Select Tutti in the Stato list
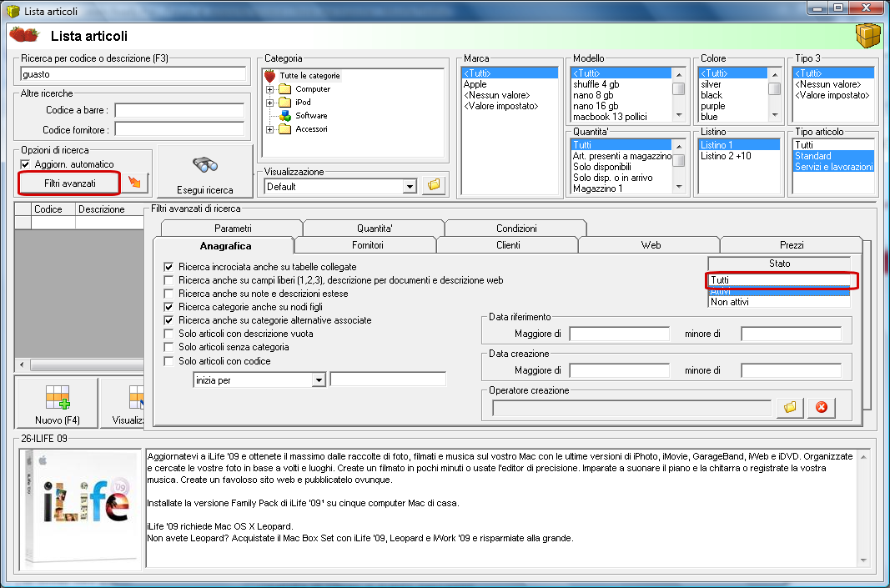The height and width of the screenshot is (588, 890). (x=780, y=280)
